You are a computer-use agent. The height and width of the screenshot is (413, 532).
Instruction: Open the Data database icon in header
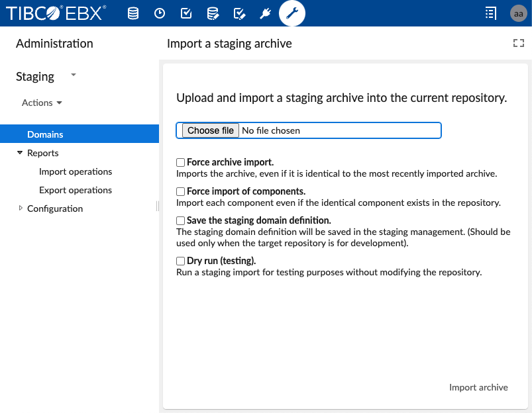click(133, 13)
